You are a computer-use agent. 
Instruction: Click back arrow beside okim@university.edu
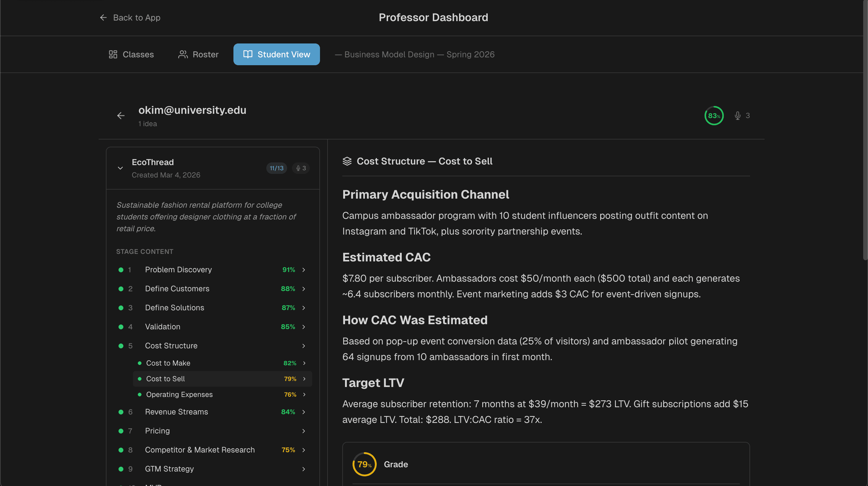pyautogui.click(x=121, y=116)
